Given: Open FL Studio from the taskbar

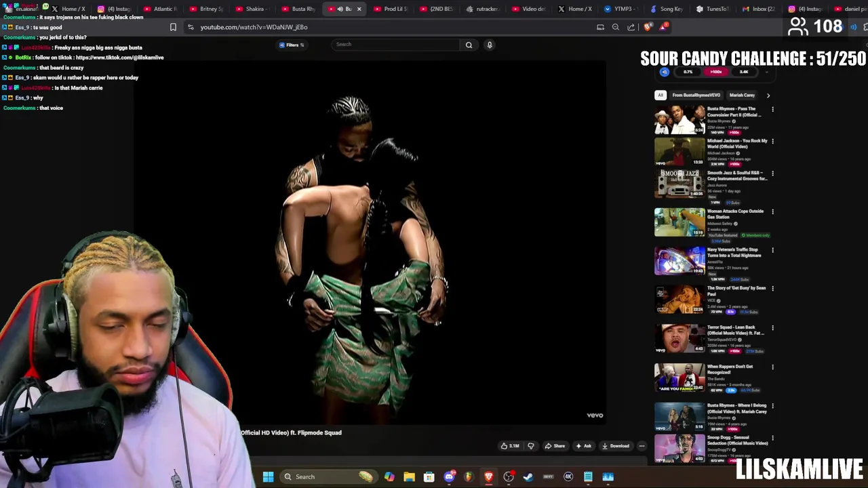Looking at the screenshot, I should [x=469, y=476].
